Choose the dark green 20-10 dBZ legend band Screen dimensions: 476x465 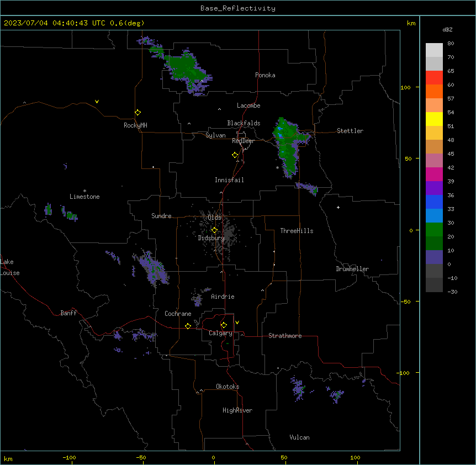(434, 243)
